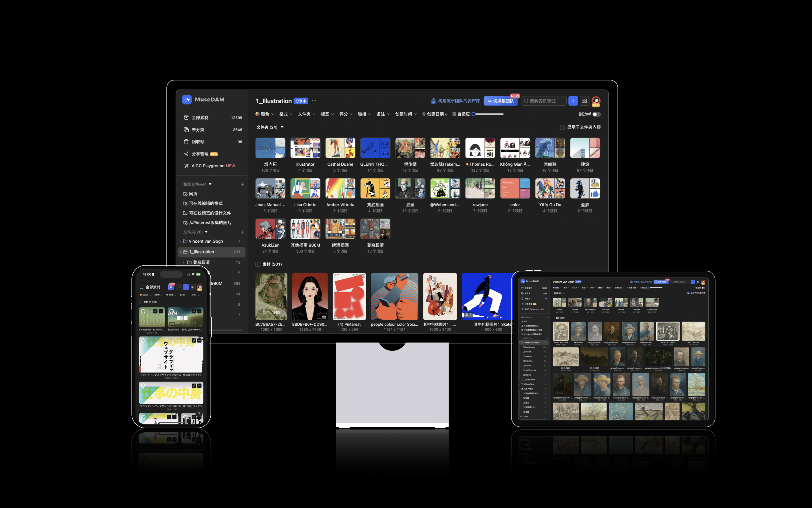
Task: Click the grid layout icon on the tablet
Action: [x=698, y=282]
